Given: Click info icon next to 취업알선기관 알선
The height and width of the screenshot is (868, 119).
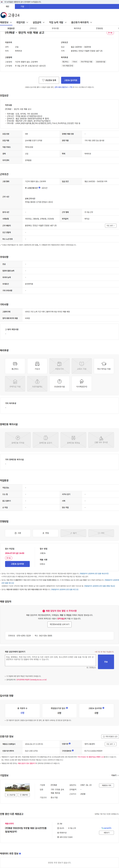Looking at the screenshot, I should 67,708.
